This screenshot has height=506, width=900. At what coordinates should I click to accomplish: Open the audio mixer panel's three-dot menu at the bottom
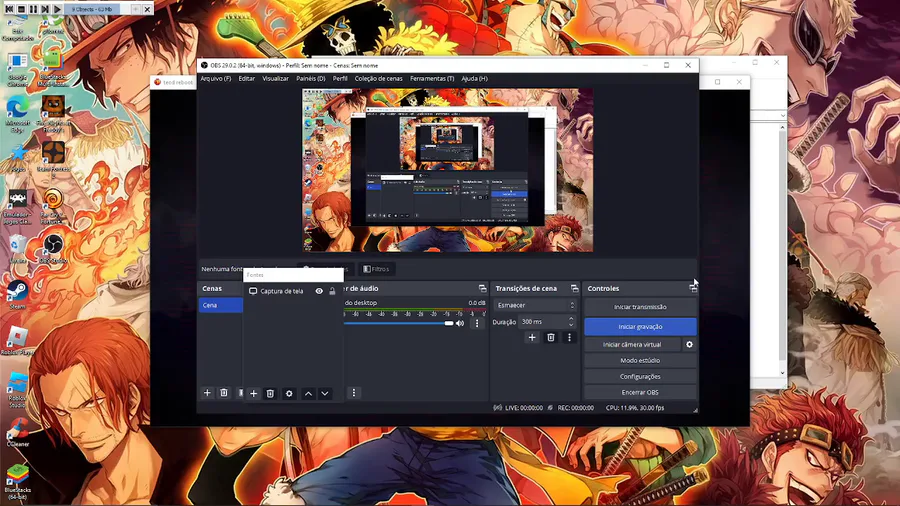(x=354, y=393)
